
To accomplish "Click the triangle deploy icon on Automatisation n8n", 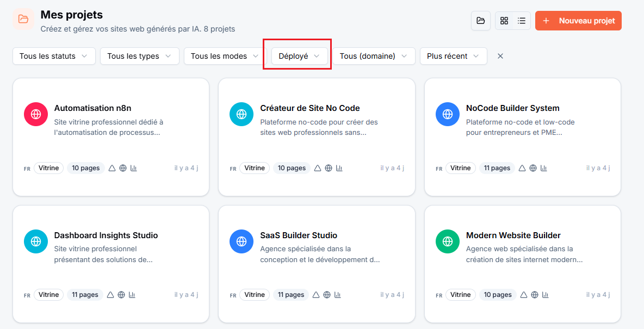I will point(112,168).
